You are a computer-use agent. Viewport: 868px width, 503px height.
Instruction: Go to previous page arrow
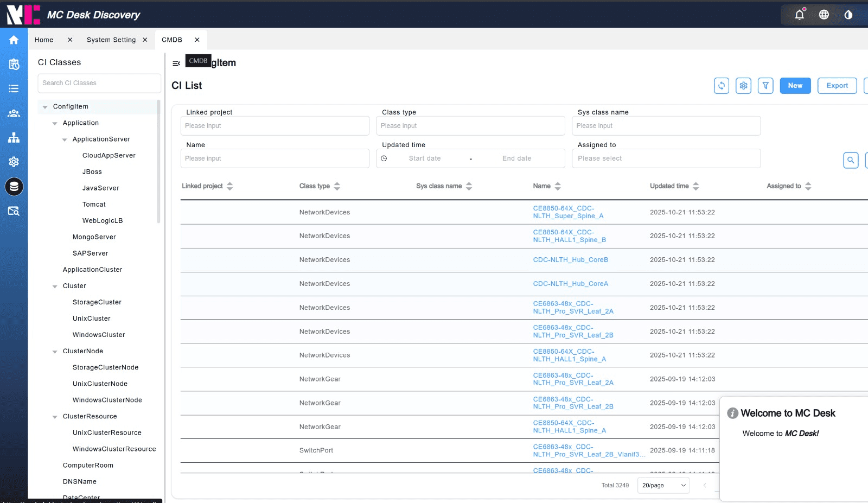pyautogui.click(x=705, y=486)
